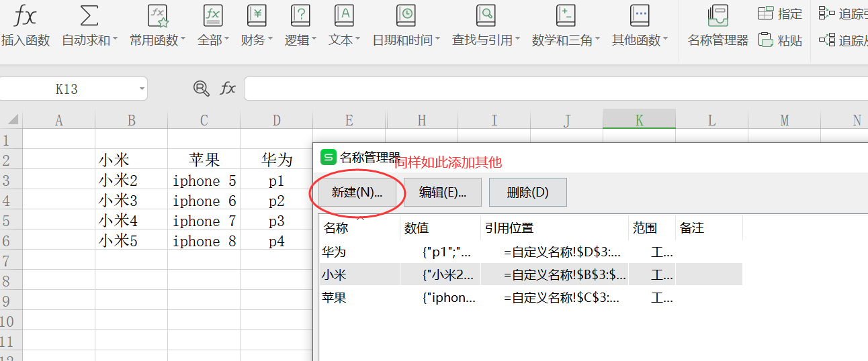Image resolution: width=868 pixels, height=361 pixels.
Task: Click cell B2 containing 小米
Action: coord(132,160)
